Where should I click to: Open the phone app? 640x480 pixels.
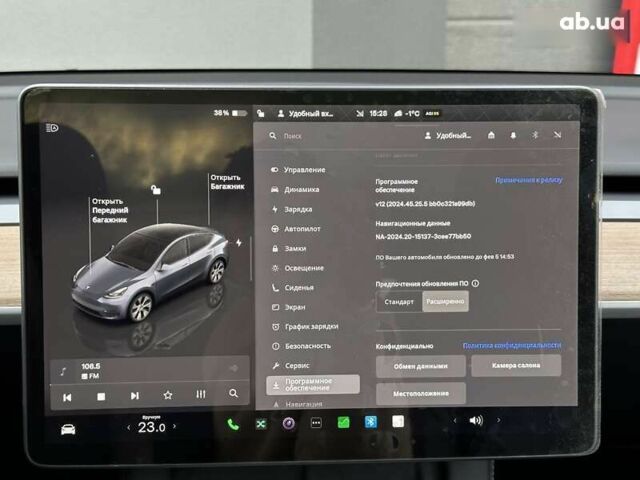(233, 424)
